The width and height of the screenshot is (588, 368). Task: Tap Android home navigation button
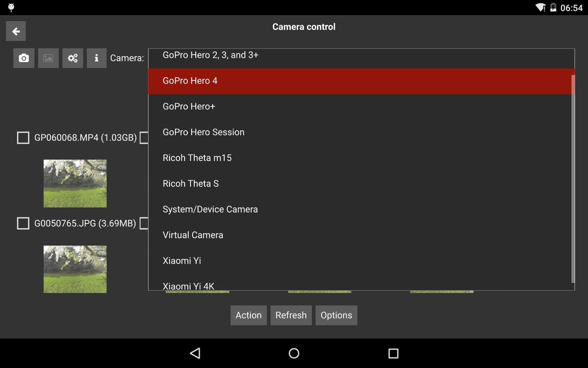294,353
